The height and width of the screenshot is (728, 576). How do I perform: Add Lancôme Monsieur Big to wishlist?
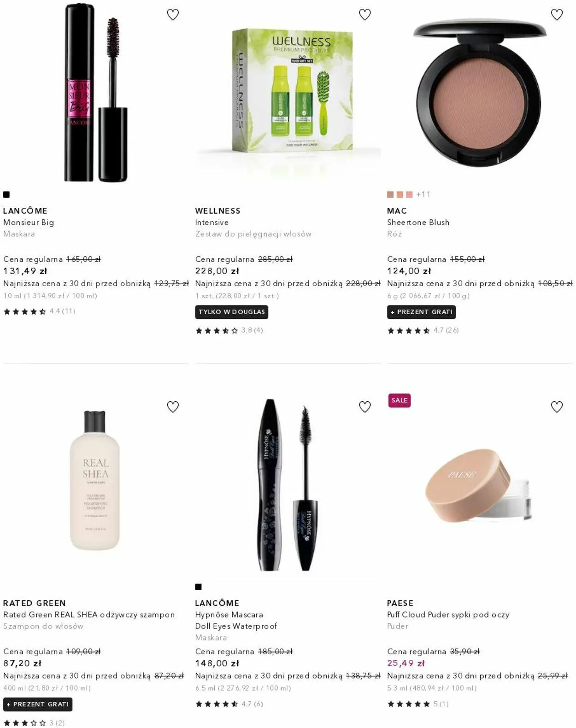pyautogui.click(x=173, y=15)
